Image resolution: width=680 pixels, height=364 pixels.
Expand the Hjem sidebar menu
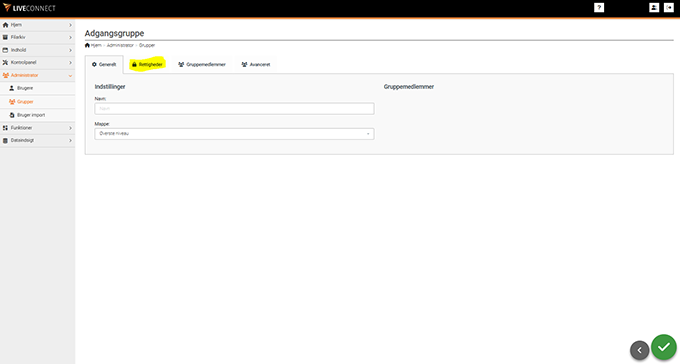37,25
